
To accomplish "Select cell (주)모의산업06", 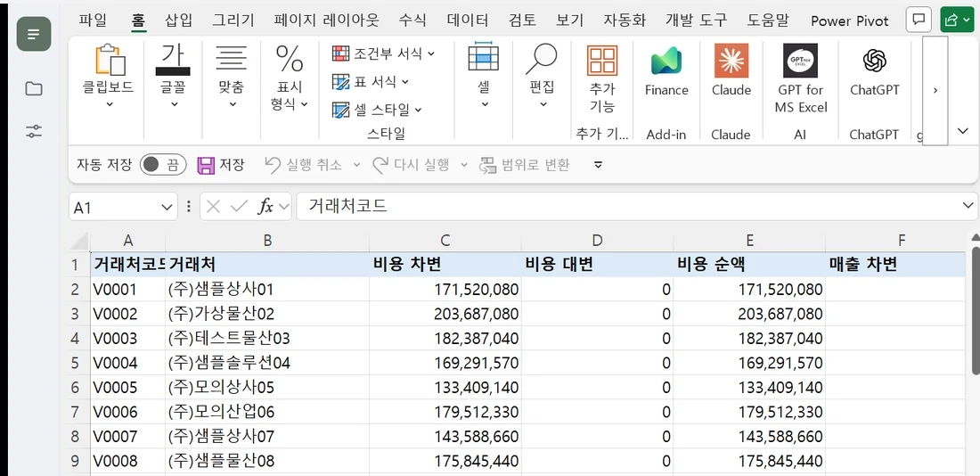I will [x=267, y=412].
